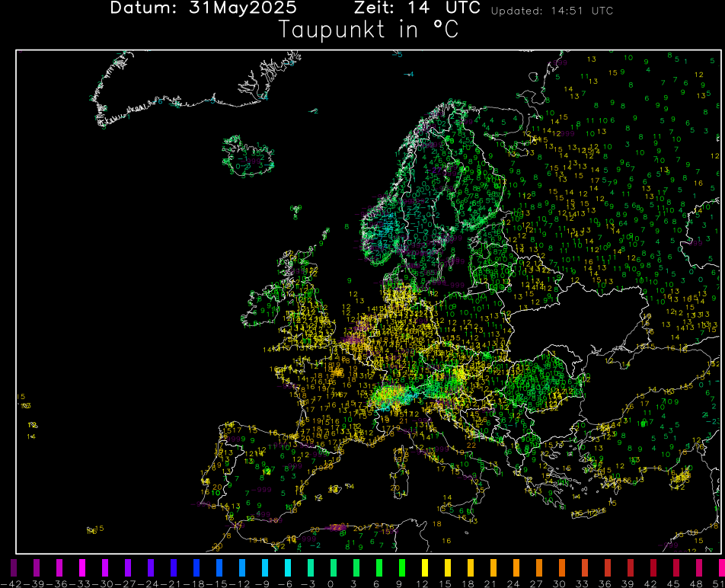Screen dimensions: 725x588
Task: Choose the 9 degree legend swatch
Action: click(402, 567)
